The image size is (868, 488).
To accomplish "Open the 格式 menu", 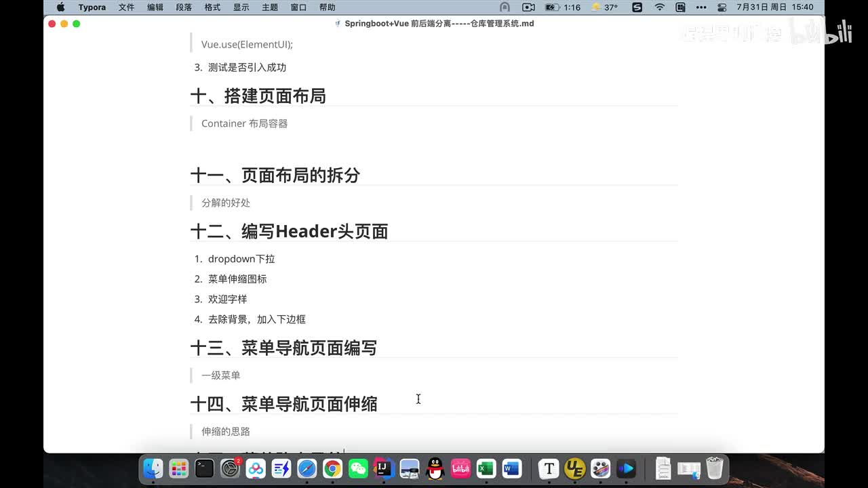I will click(212, 7).
